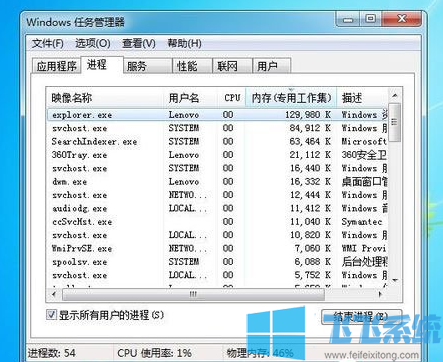
Task: Open the 文件(F) menu
Action: [48, 43]
